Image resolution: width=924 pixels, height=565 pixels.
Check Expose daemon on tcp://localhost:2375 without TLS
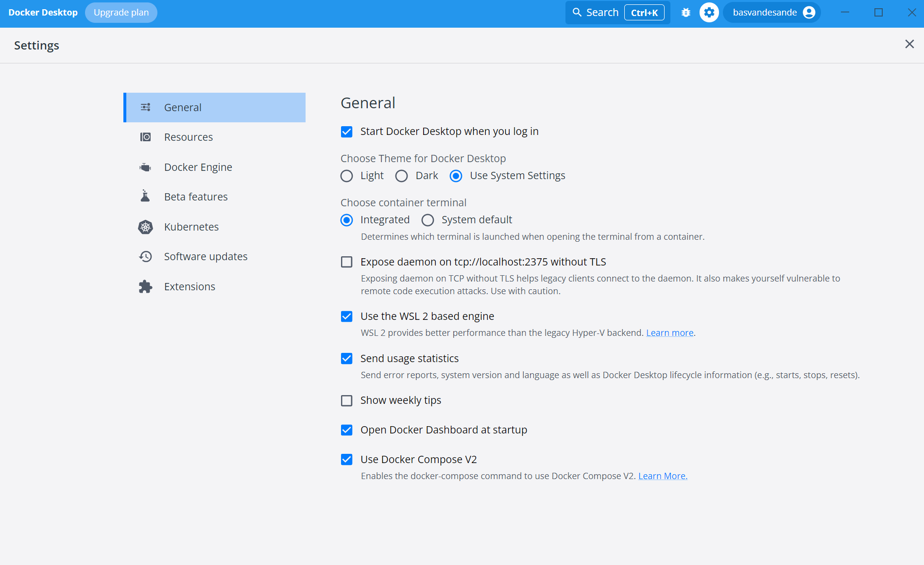click(346, 262)
